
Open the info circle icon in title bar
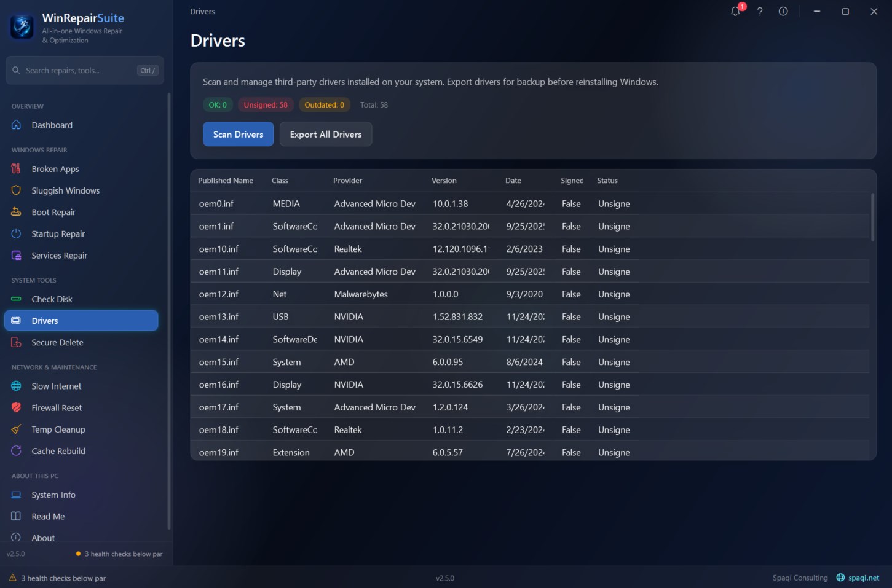tap(783, 11)
